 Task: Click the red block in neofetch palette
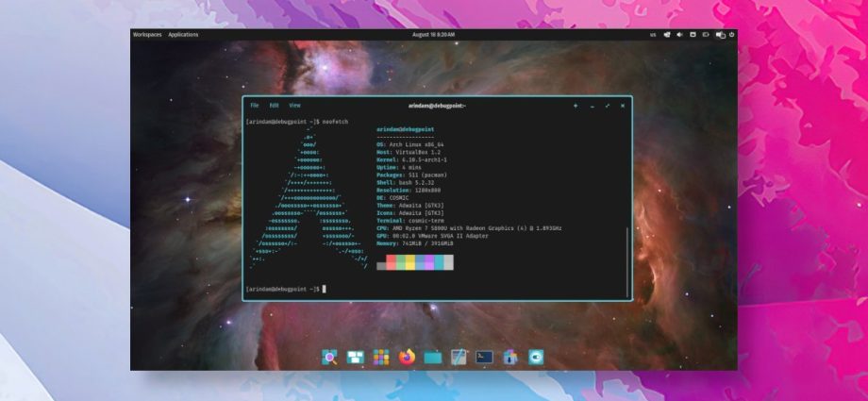[391, 262]
